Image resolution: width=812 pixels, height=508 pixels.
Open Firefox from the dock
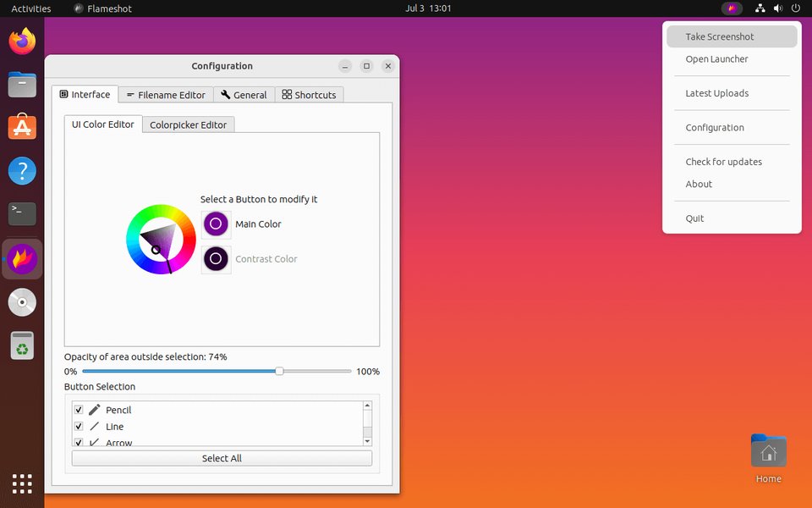pyautogui.click(x=22, y=41)
